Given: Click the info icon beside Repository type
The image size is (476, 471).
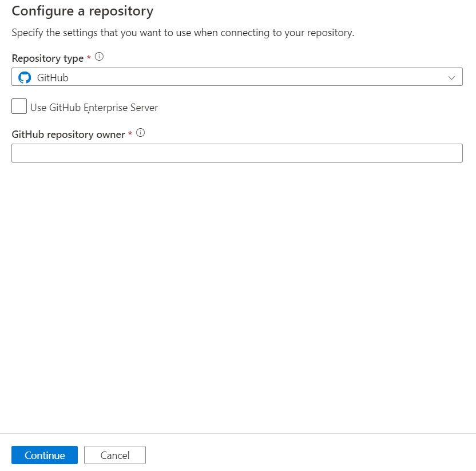Looking at the screenshot, I should point(98,56).
